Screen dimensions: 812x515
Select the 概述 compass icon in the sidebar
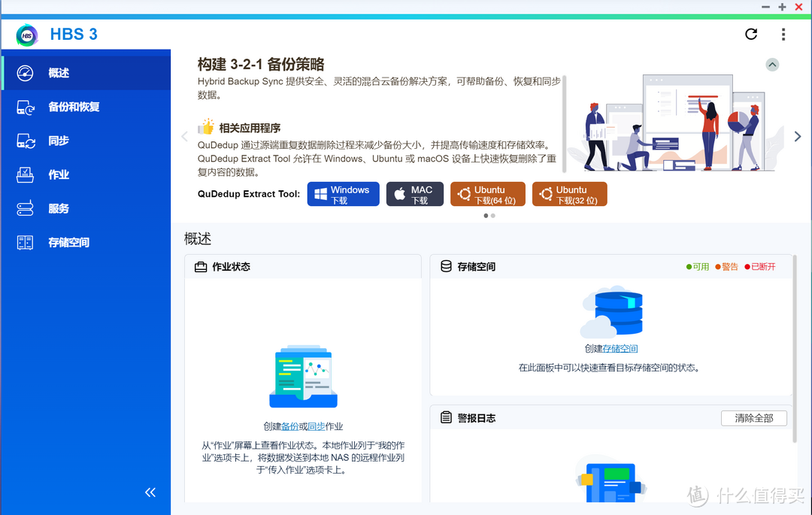point(25,72)
